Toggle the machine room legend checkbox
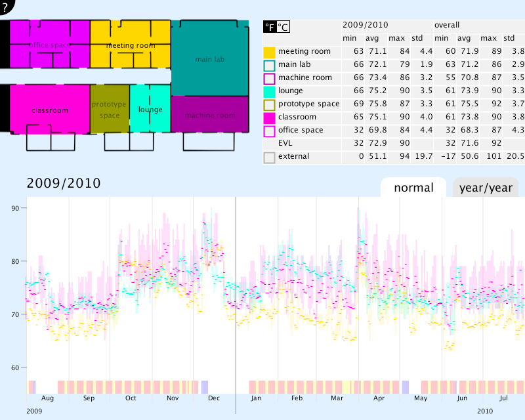The height and width of the screenshot is (420, 525). click(x=269, y=79)
